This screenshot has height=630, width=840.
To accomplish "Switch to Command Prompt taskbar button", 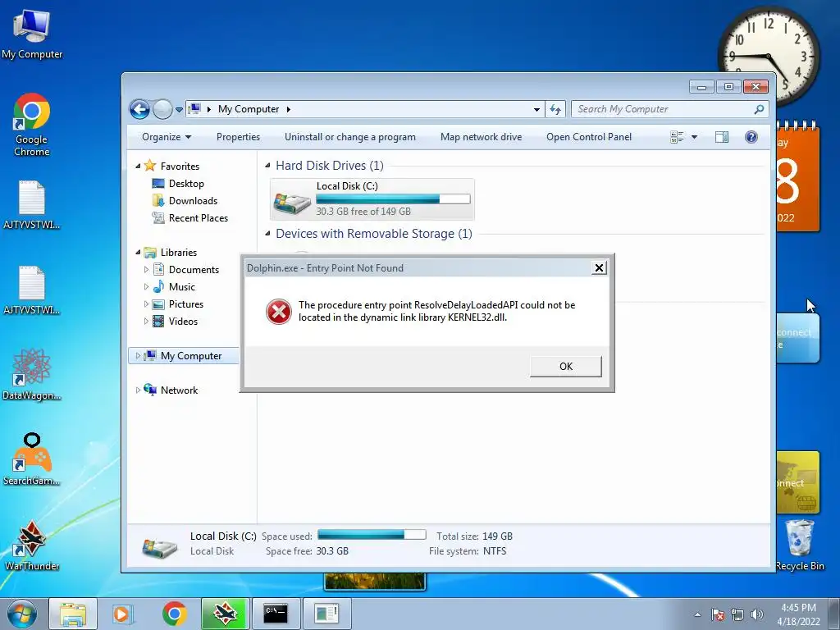I will point(276,614).
